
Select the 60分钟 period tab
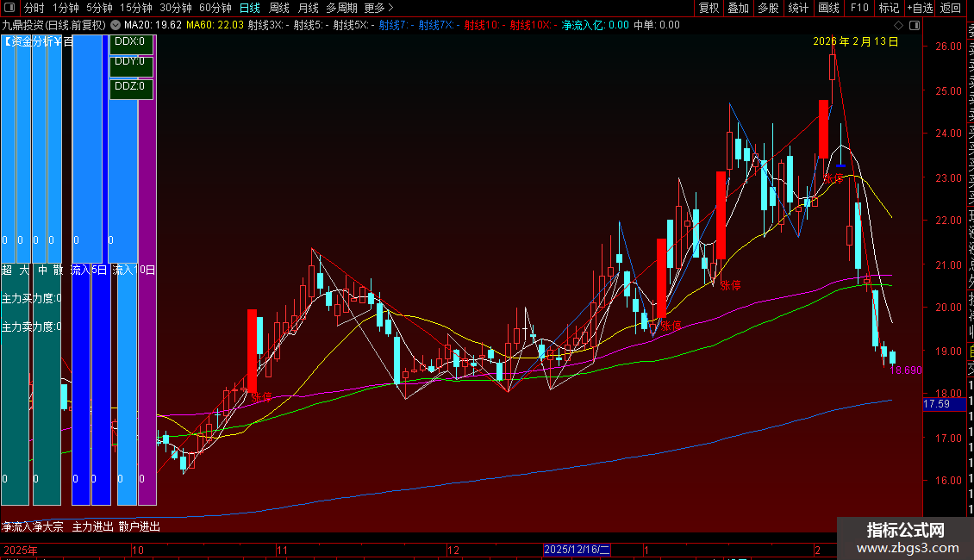[215, 8]
